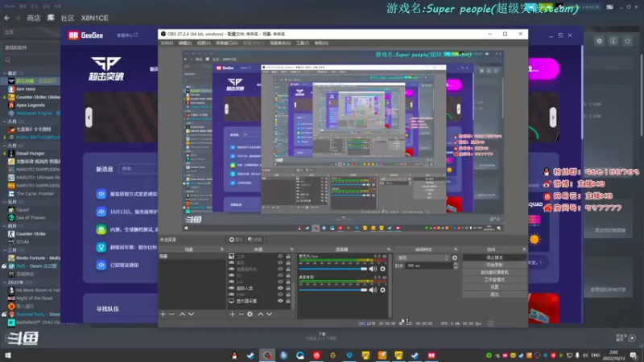Add a new scene in OBS
Image resolution: width=644 pixels, height=362 pixels.
[163, 314]
